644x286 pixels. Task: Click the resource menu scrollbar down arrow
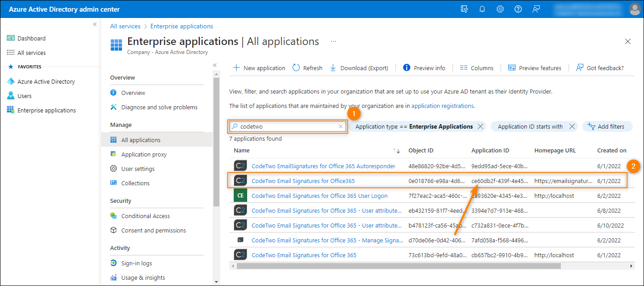click(x=216, y=282)
